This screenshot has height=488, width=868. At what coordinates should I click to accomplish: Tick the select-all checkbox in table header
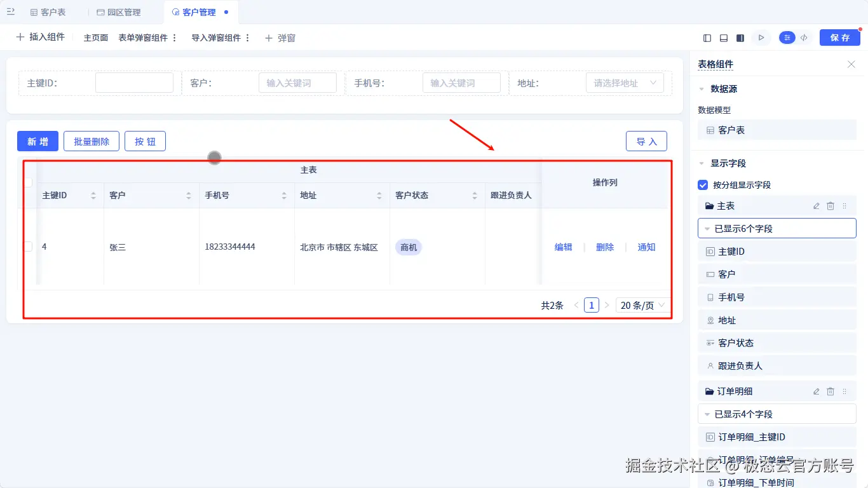point(28,183)
